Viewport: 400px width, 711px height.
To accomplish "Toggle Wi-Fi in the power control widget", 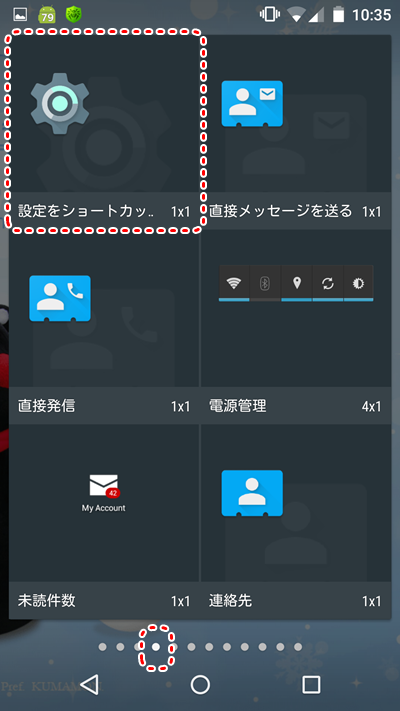I will coord(234,283).
